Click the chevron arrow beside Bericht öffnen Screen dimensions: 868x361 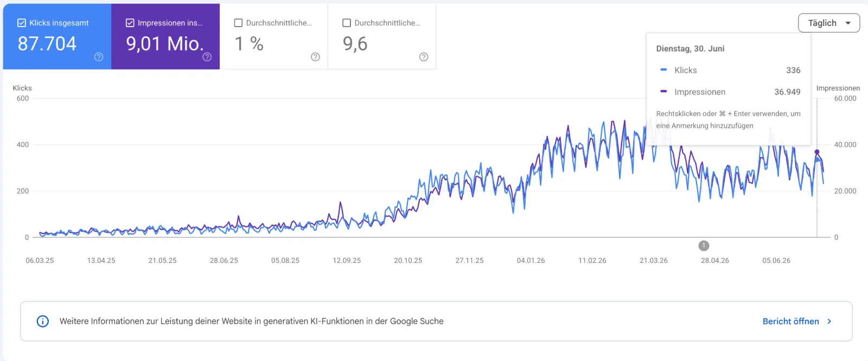(x=829, y=321)
